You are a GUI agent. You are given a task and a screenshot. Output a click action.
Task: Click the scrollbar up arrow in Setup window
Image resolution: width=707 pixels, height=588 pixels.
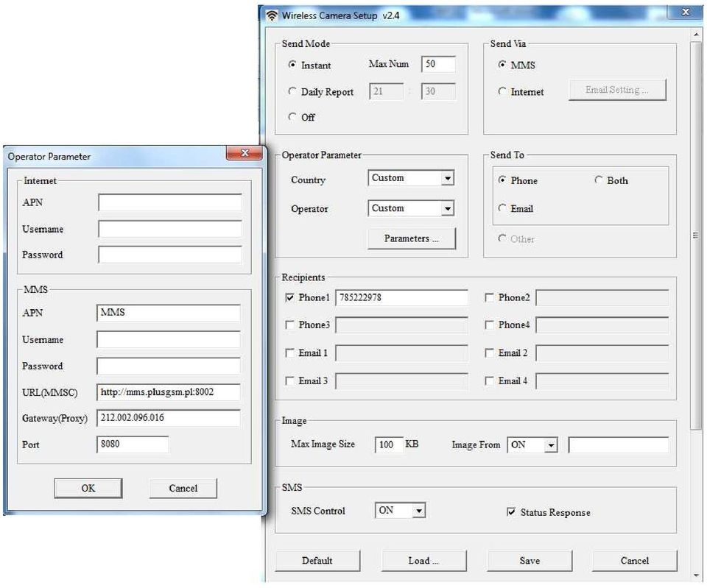coord(696,35)
